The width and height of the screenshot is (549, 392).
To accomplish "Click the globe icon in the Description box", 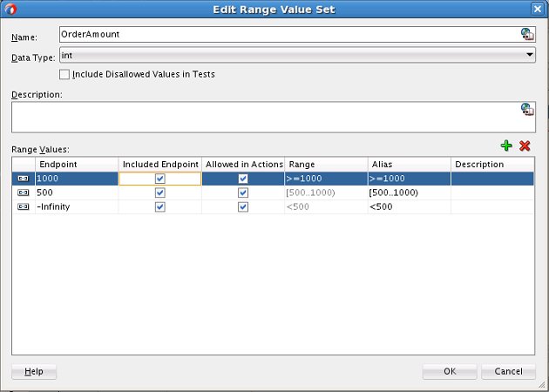I will click(527, 109).
